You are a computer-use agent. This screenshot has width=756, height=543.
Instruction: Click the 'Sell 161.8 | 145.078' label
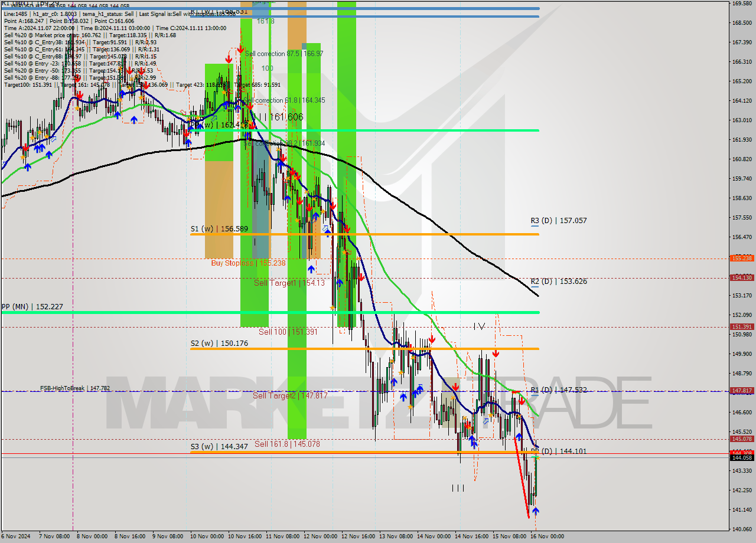287,444
